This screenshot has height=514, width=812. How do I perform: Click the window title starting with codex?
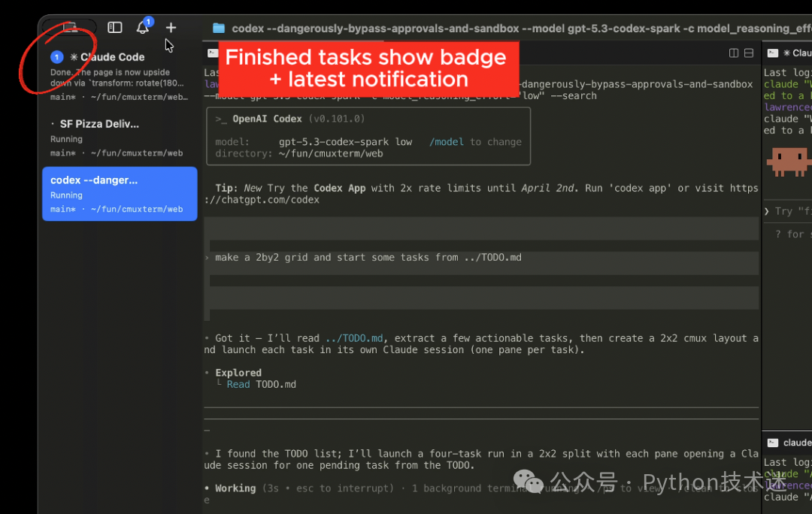tap(522, 29)
